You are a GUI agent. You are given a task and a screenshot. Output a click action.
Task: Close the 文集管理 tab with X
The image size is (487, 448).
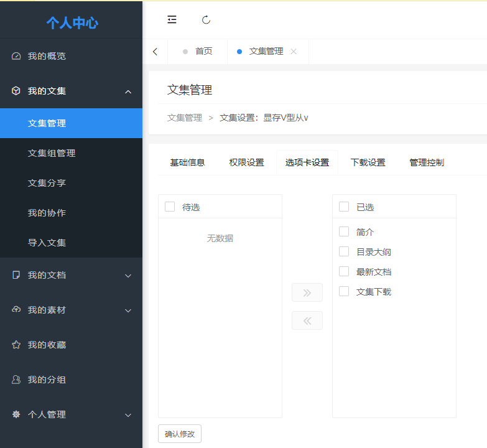point(294,52)
